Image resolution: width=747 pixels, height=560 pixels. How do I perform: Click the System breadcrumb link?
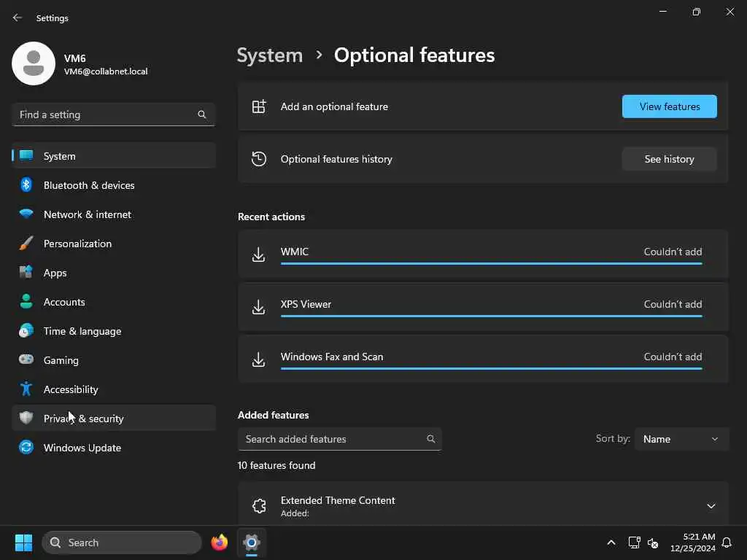coord(270,55)
